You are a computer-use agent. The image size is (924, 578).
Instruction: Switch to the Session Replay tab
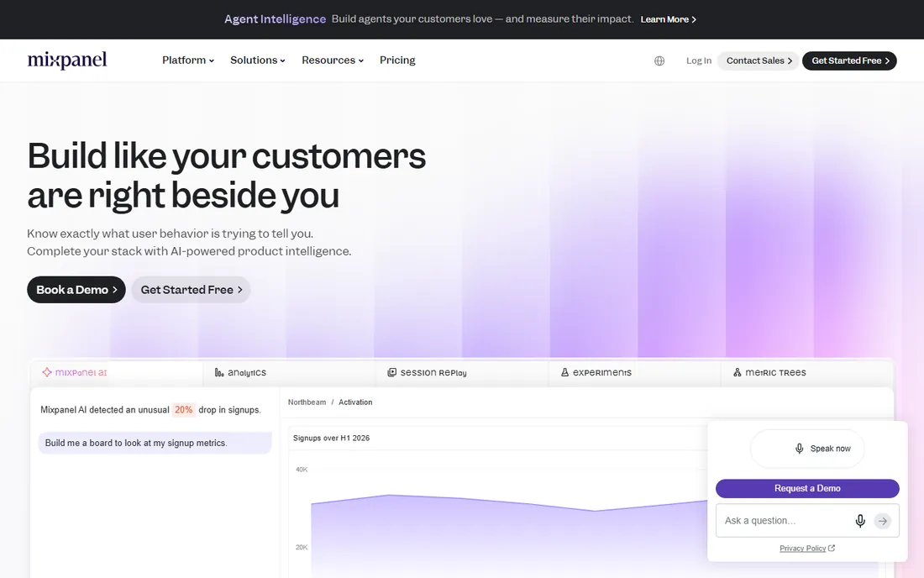[462, 372]
